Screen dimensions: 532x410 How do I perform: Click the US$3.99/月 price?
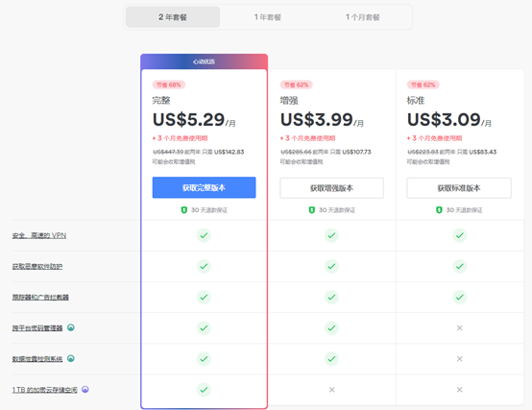(x=322, y=119)
